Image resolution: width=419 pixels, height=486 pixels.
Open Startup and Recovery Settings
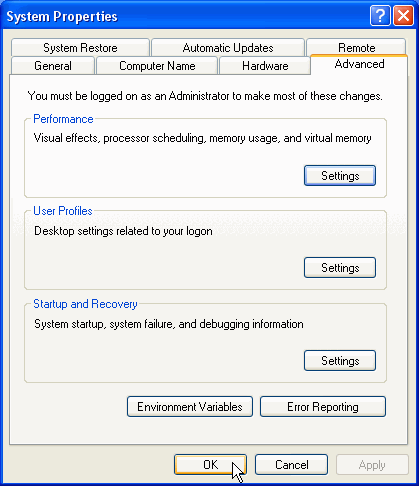point(340,360)
